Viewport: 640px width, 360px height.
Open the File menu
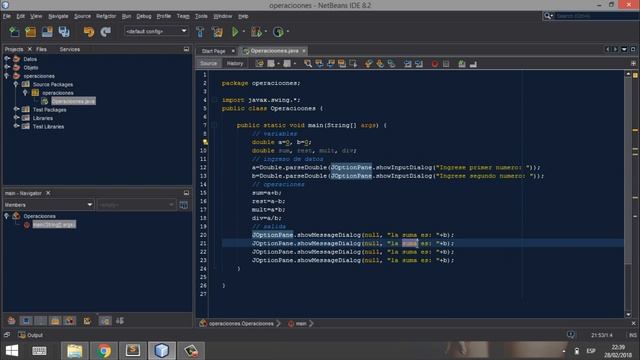coord(7,16)
